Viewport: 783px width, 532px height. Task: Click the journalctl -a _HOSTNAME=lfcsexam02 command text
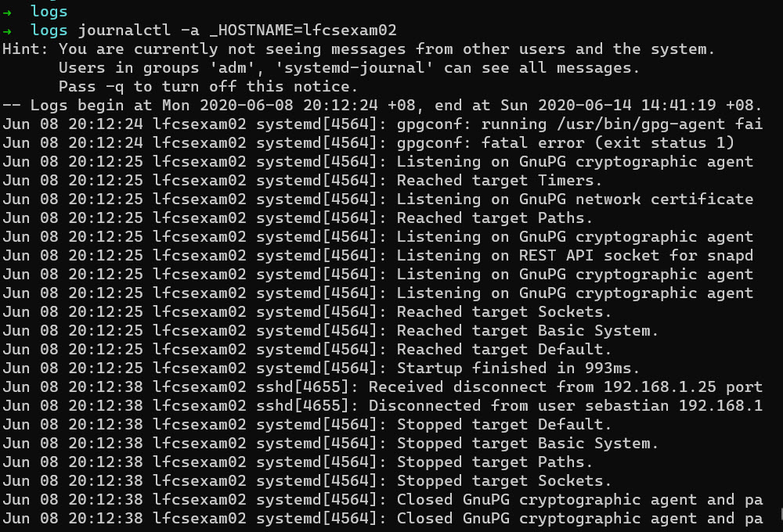tap(237, 31)
